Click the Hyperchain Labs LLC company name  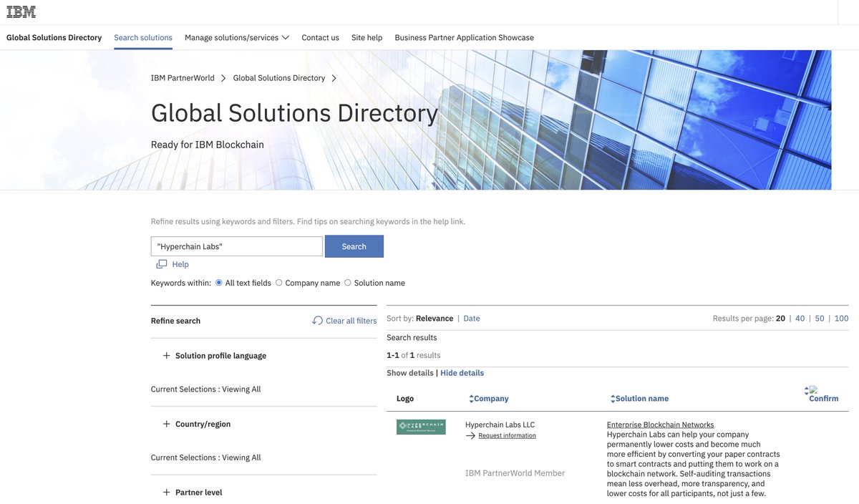[500, 425]
